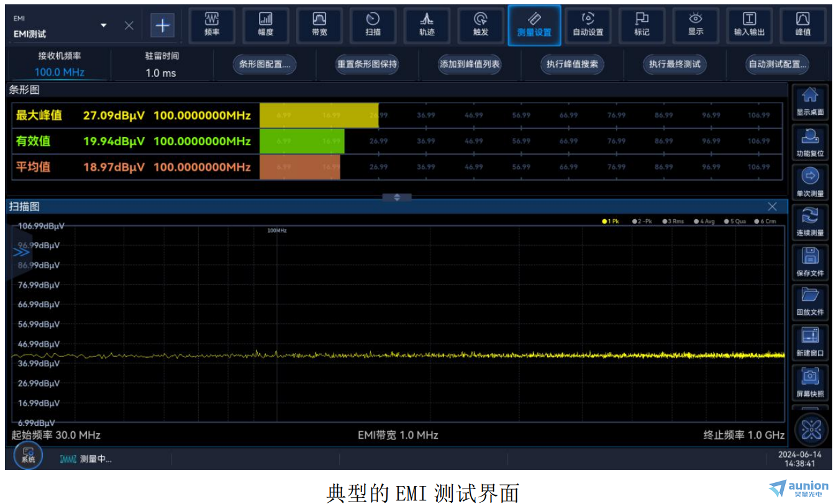The image size is (836, 504).
Task: Open the 幅度 (Amplitude) settings
Action: 265,25
